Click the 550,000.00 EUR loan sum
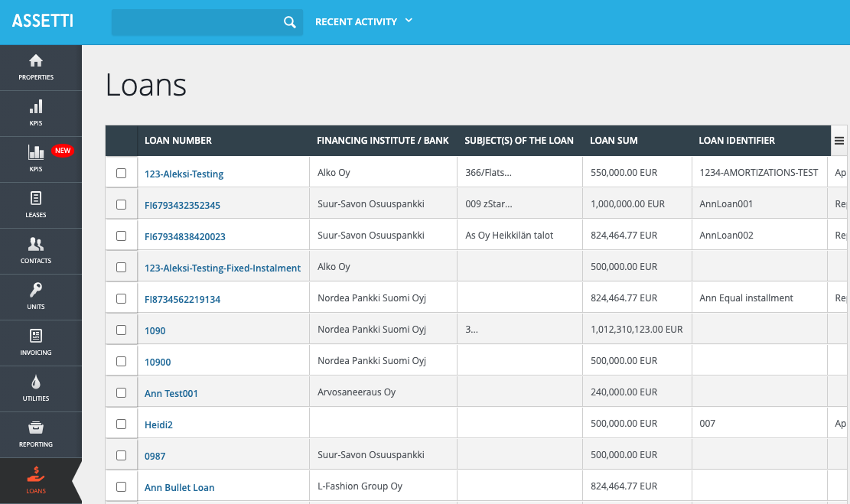 (x=624, y=172)
